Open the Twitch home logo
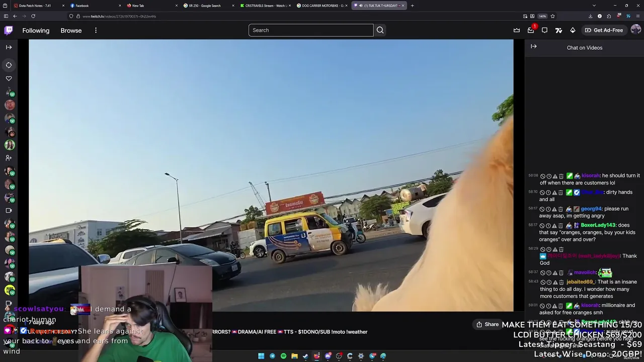 pos(9,30)
